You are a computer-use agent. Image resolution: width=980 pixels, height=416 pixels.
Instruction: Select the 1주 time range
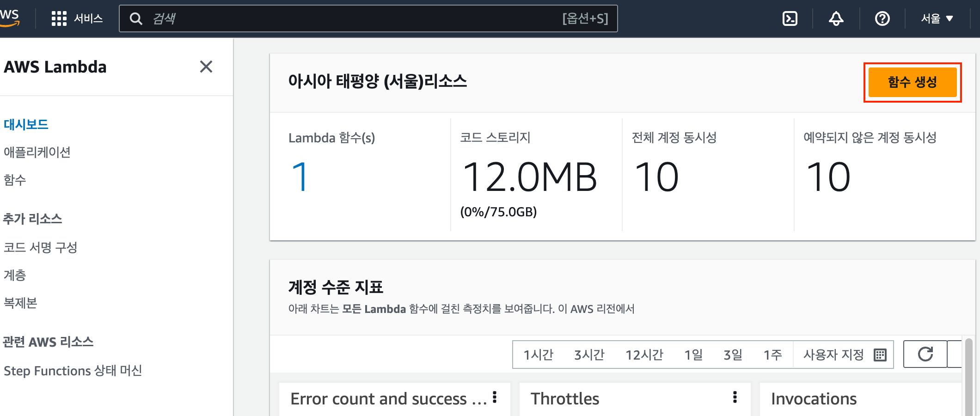pyautogui.click(x=772, y=355)
